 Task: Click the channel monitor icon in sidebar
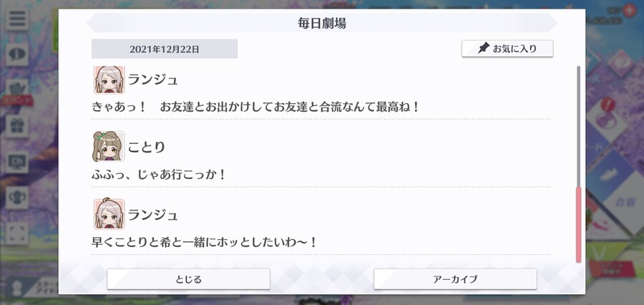(17, 162)
